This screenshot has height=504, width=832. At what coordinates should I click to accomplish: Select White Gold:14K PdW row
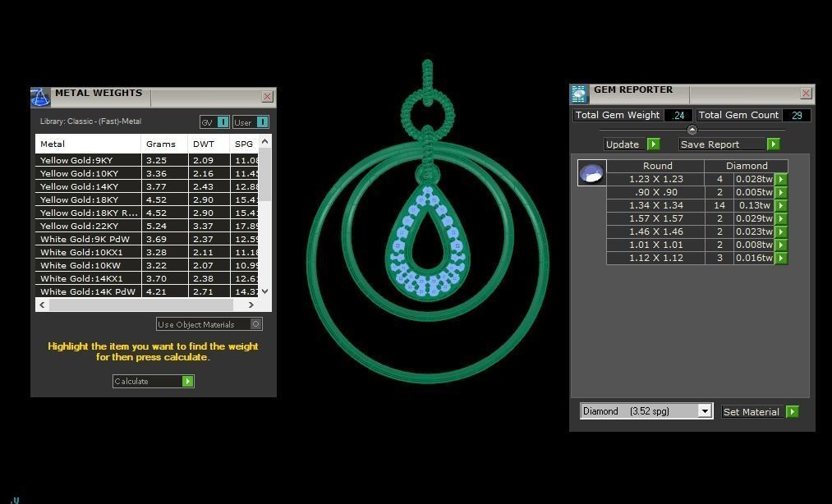click(147, 291)
